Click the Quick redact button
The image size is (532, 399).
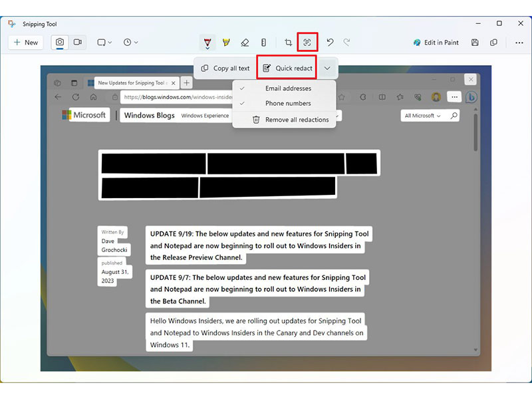click(x=287, y=68)
